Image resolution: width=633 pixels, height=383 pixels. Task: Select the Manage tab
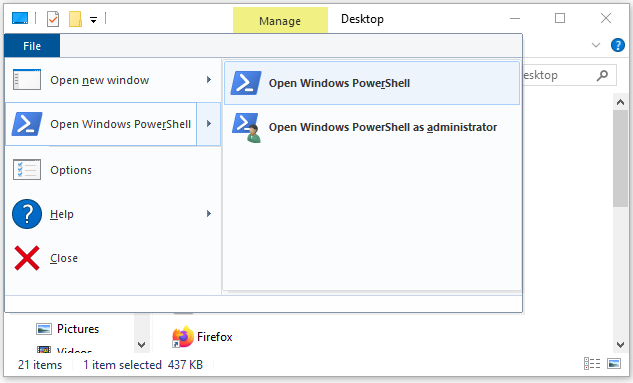pyautogui.click(x=280, y=20)
